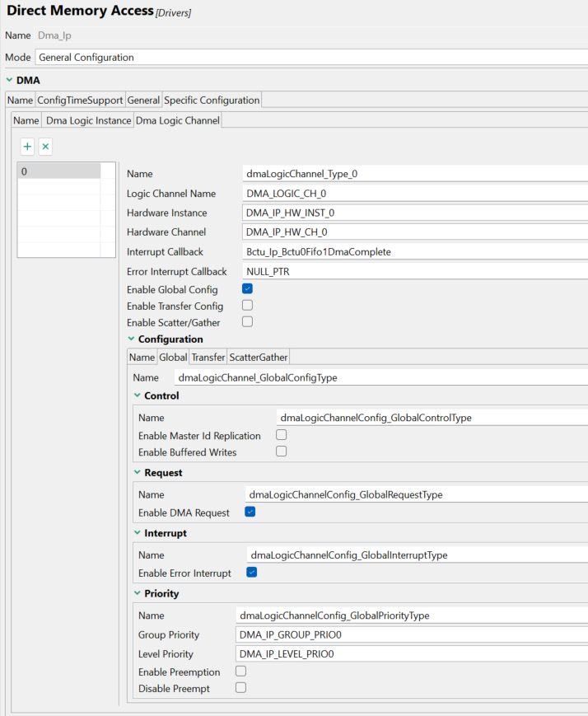Collapse the Interrupt group
The height and width of the screenshot is (716, 588).
click(137, 532)
